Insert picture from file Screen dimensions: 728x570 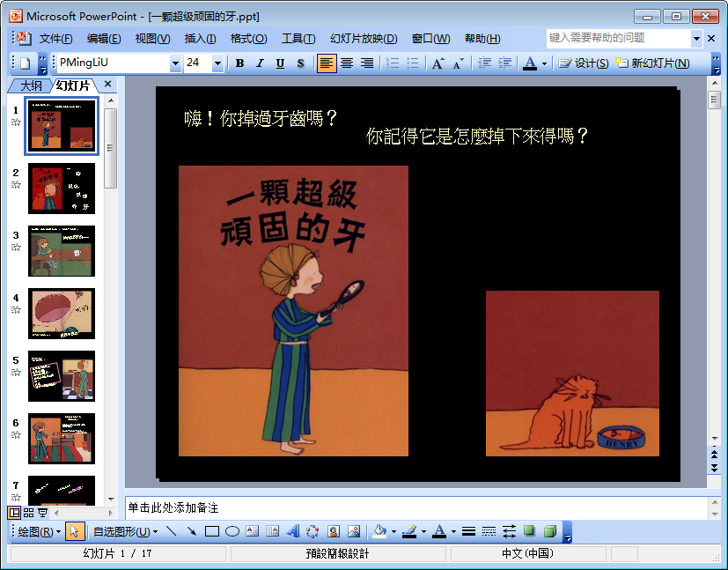pyautogui.click(x=354, y=531)
